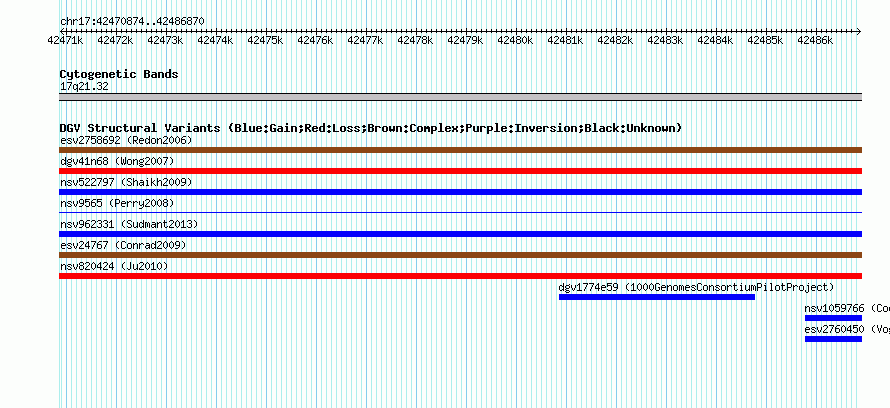
Task: Open the nsv962331 (Sudmant2013) label
Action: [x=129, y=224]
